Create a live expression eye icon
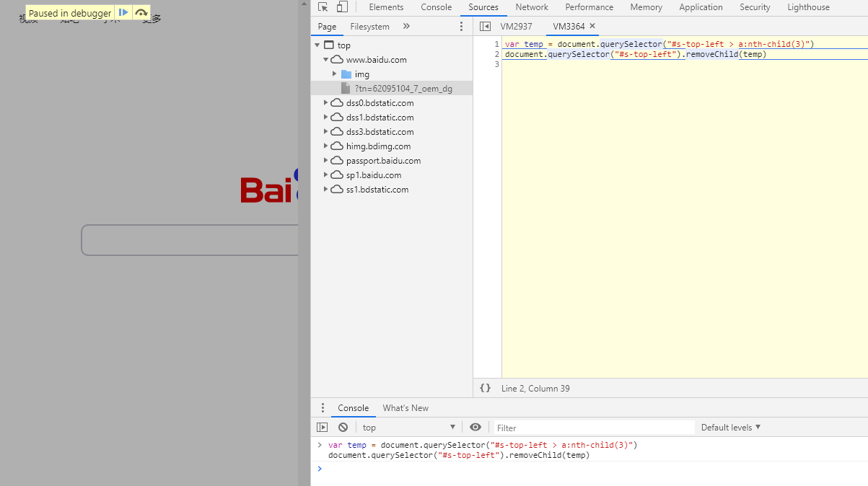Image resolution: width=868 pixels, height=486 pixels. coord(475,428)
